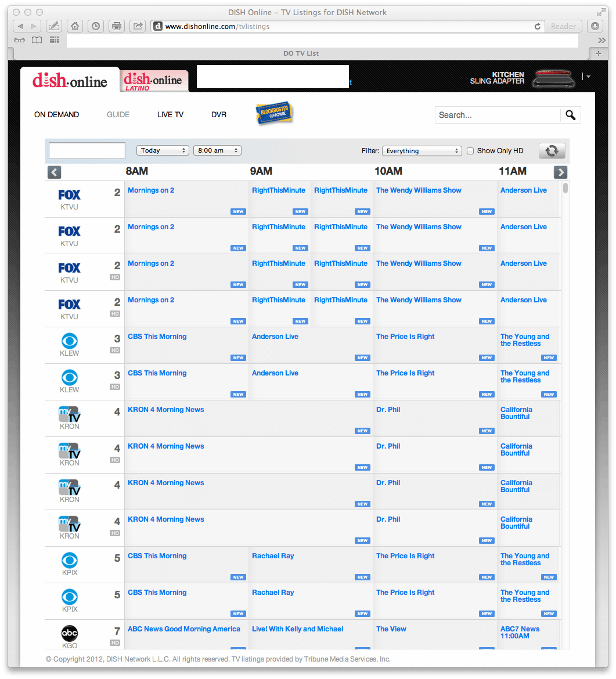Open the share icon in Safari toolbar

pos(138,27)
